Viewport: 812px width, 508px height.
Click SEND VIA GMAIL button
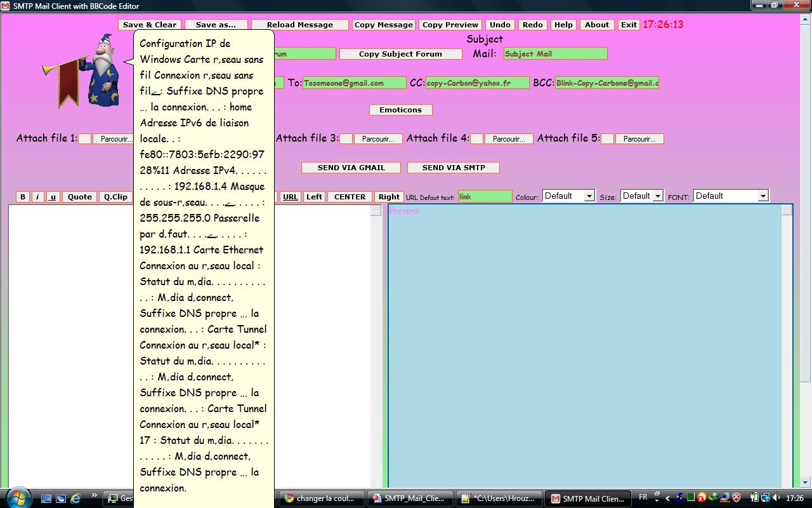(x=351, y=168)
